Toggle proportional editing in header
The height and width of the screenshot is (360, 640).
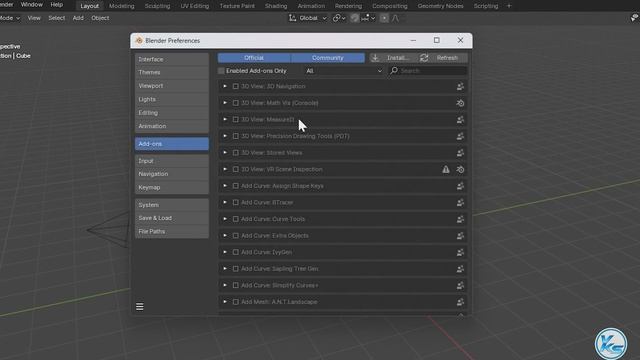pyautogui.click(x=384, y=18)
